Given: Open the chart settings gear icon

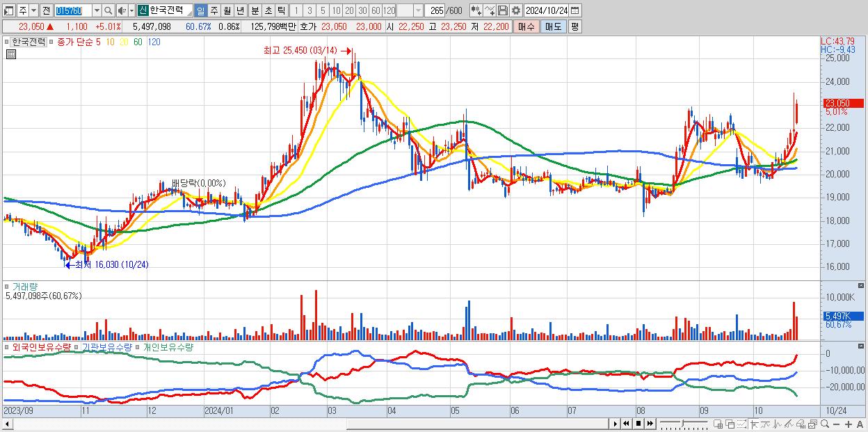Looking at the screenshot, I should pyautogui.click(x=515, y=10).
